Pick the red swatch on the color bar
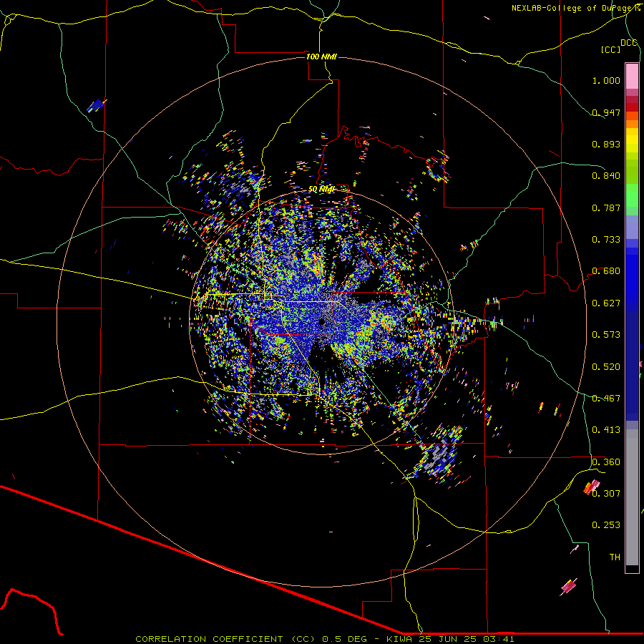The height and width of the screenshot is (644, 644). 632,107
